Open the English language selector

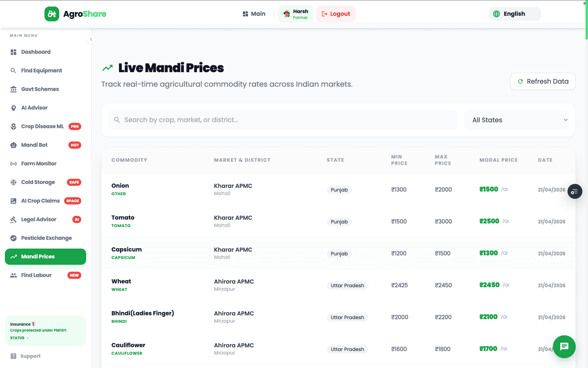tap(514, 14)
